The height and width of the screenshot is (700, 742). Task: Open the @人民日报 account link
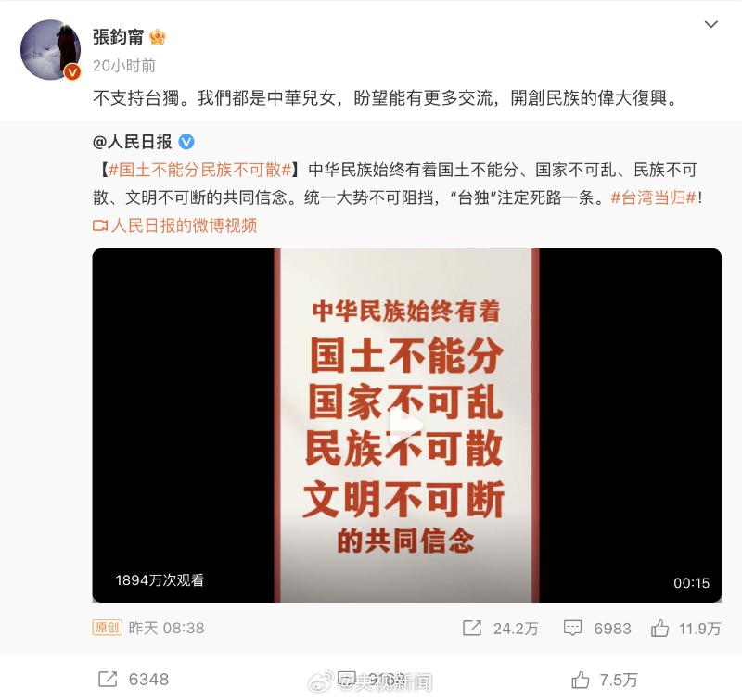(132, 142)
